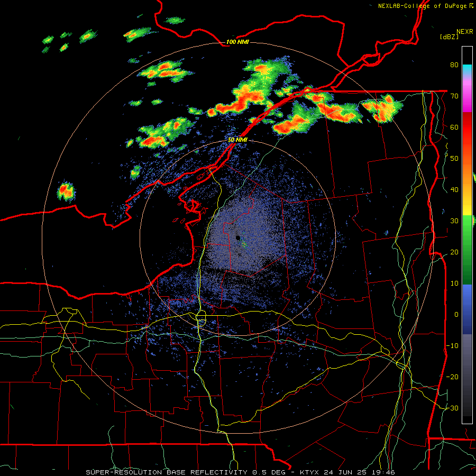Click the NEXR label above the scale
Viewport: 476px width, 476px height.
coord(464,32)
